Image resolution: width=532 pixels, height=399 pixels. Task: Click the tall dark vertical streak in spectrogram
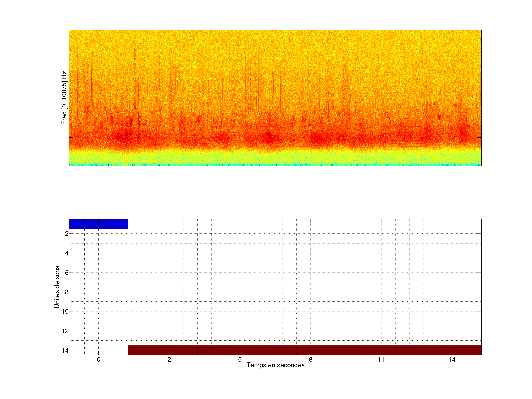tap(134, 79)
